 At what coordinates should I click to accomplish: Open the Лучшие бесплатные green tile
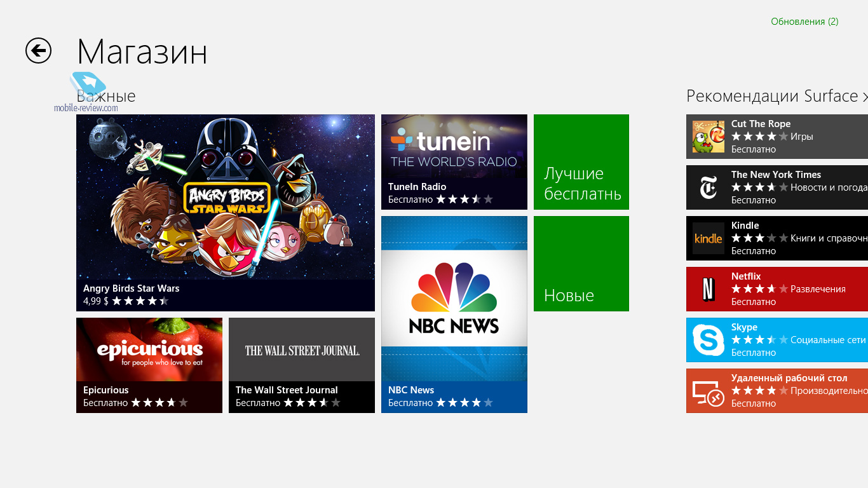point(581,162)
